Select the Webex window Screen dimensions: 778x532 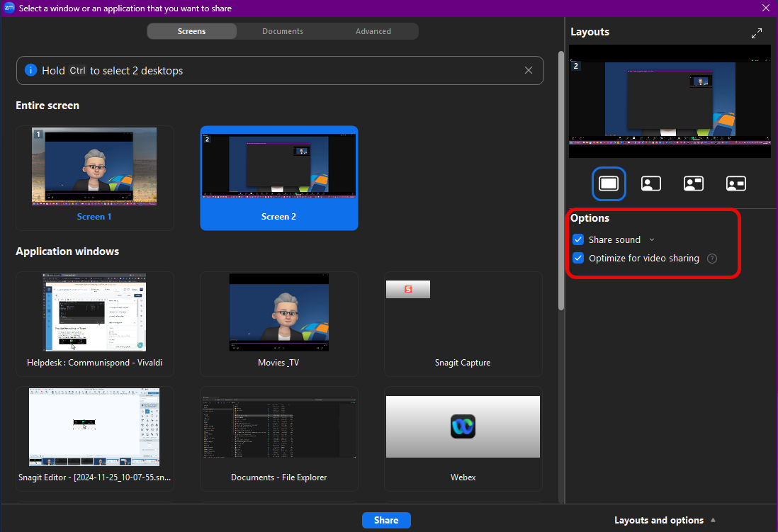463,438
